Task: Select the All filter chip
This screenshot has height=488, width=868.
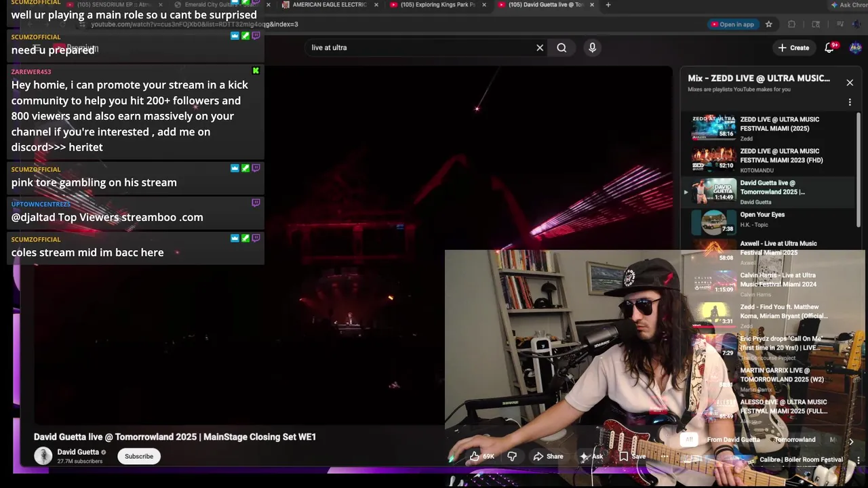Action: (689, 440)
